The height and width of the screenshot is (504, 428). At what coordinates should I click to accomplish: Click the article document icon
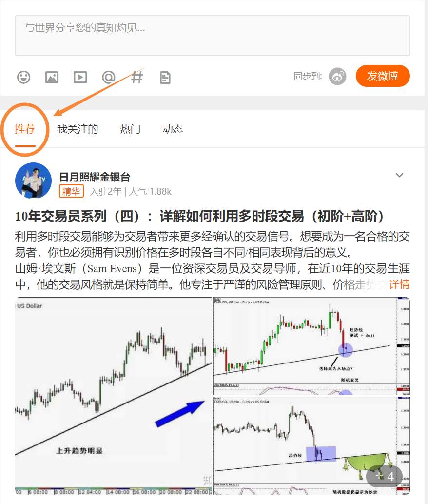coord(165,78)
